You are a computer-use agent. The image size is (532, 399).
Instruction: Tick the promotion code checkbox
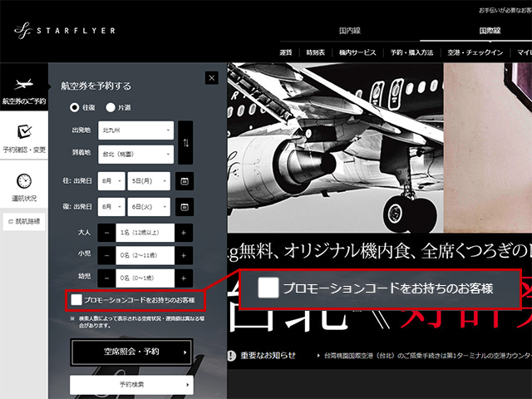point(77,299)
